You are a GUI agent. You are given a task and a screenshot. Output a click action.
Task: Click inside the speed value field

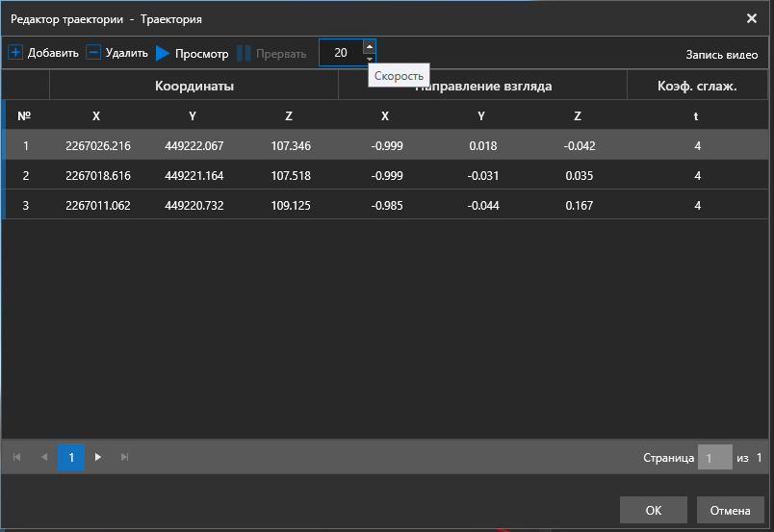tap(341, 53)
